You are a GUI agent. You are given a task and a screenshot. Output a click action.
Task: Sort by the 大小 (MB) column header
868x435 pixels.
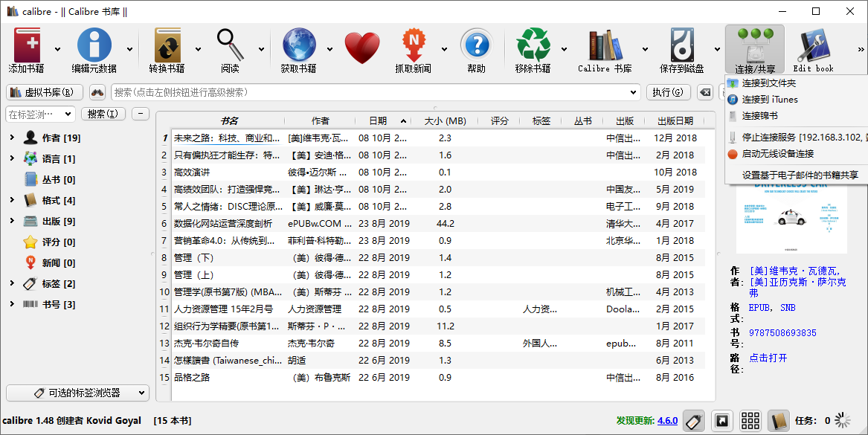445,120
